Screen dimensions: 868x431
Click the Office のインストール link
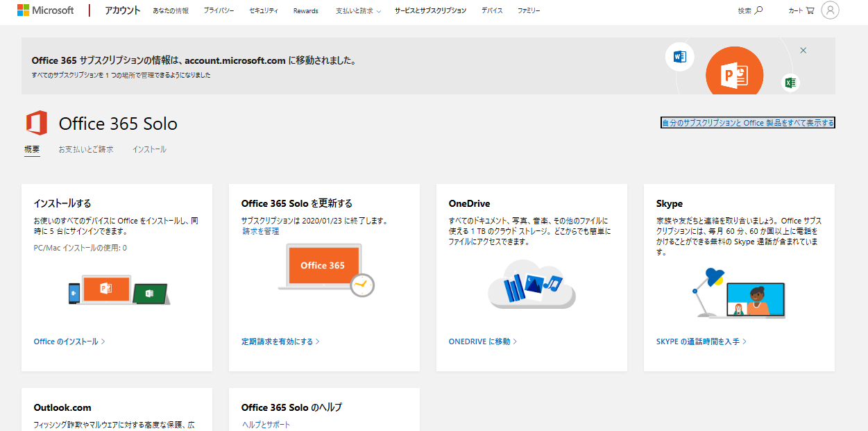tap(69, 341)
